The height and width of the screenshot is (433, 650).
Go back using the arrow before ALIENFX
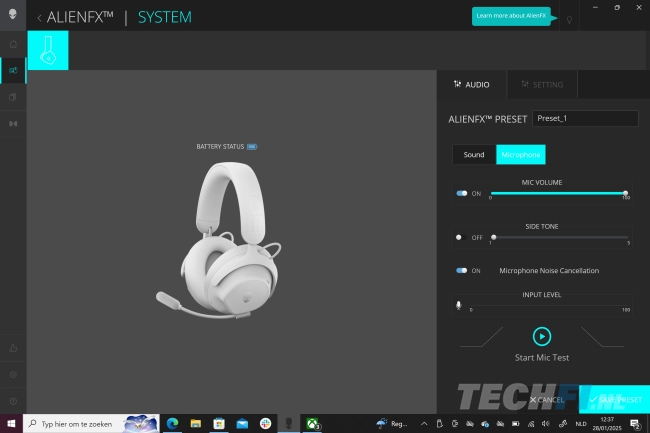pyautogui.click(x=39, y=18)
